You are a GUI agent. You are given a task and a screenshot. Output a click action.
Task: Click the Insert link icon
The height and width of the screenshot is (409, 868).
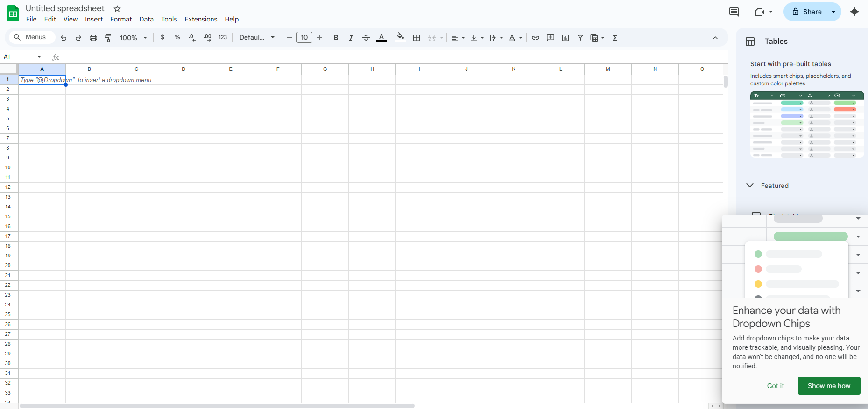tap(536, 38)
